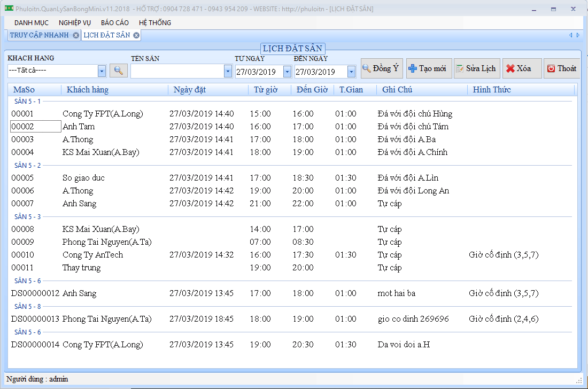Sort by the Từ giờ column header

269,90
